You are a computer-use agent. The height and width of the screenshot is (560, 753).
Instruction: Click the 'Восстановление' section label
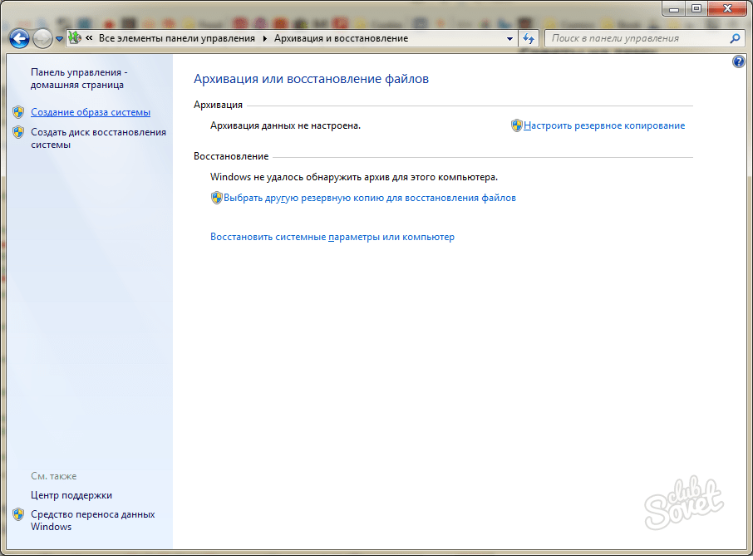point(231,156)
